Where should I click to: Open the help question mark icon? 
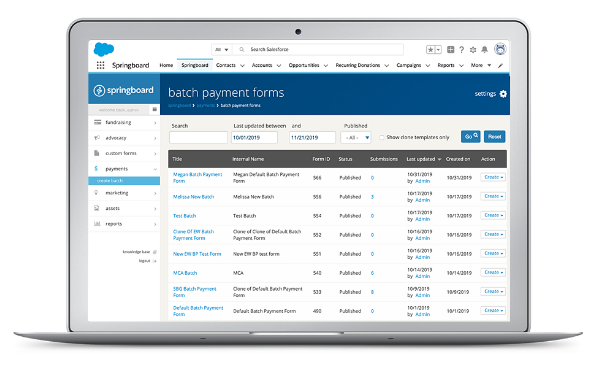point(461,50)
